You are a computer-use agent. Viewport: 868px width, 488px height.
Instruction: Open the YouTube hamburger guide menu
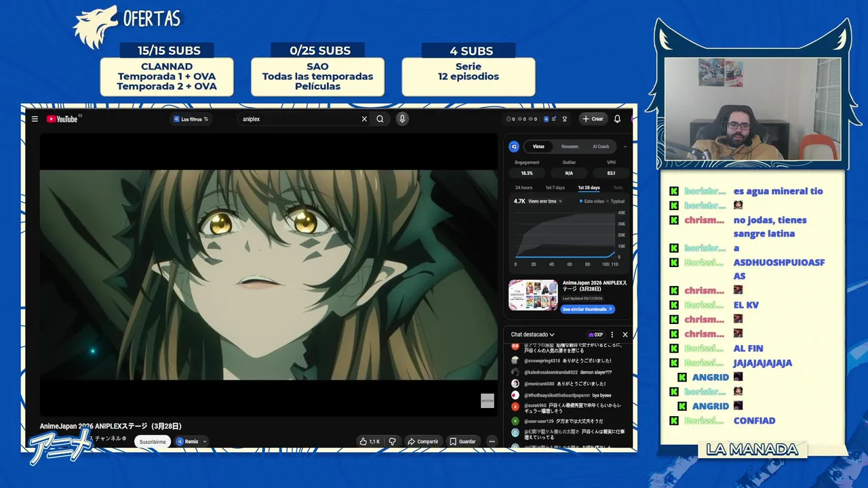35,119
